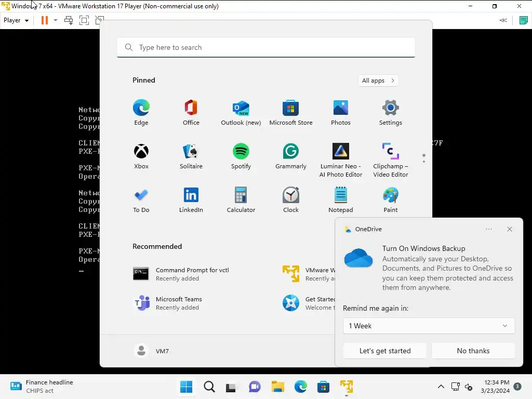Click VMware send Ctrl+Alt+Del icon
Viewport: 532px width, 399px height.
click(69, 20)
